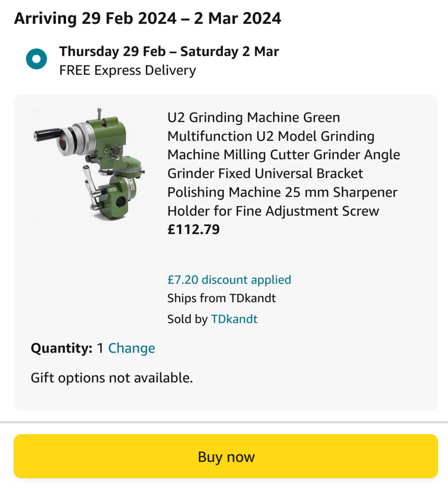Image resolution: width=448 pixels, height=489 pixels.
Task: Click the Polishing Machine 25 mm Sharpener line
Action: point(282,192)
